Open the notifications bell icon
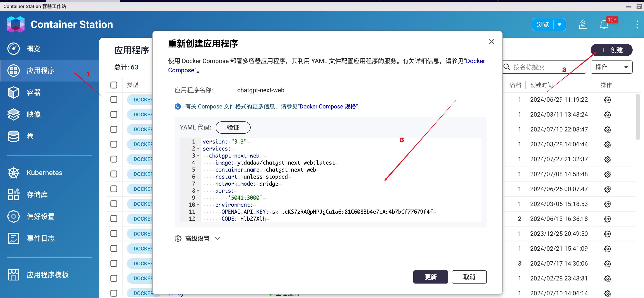 (x=604, y=25)
